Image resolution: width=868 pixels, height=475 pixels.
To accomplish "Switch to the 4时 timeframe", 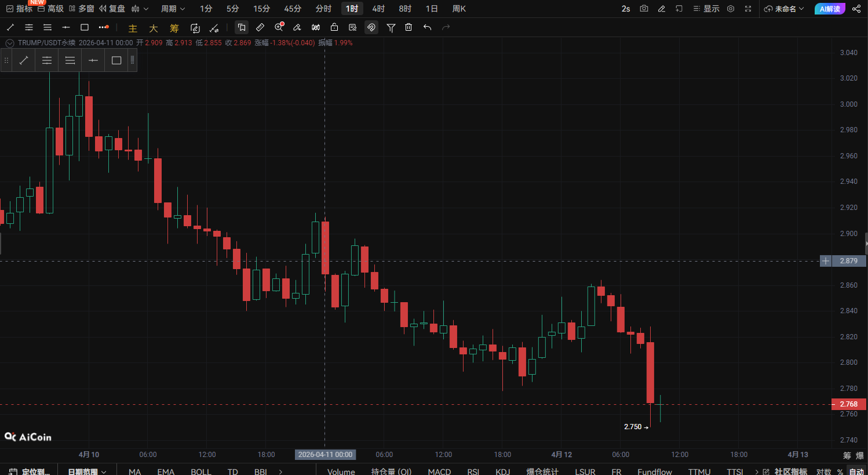I will (378, 9).
